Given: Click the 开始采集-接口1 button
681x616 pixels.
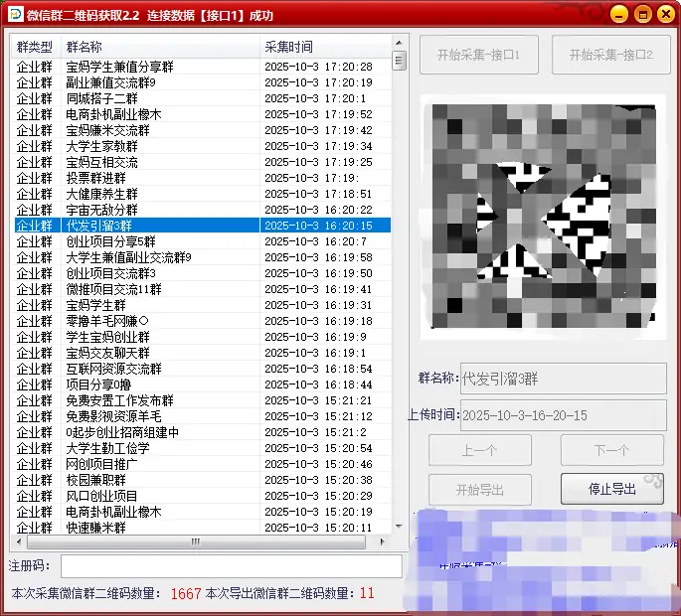Looking at the screenshot, I should coord(479,56).
